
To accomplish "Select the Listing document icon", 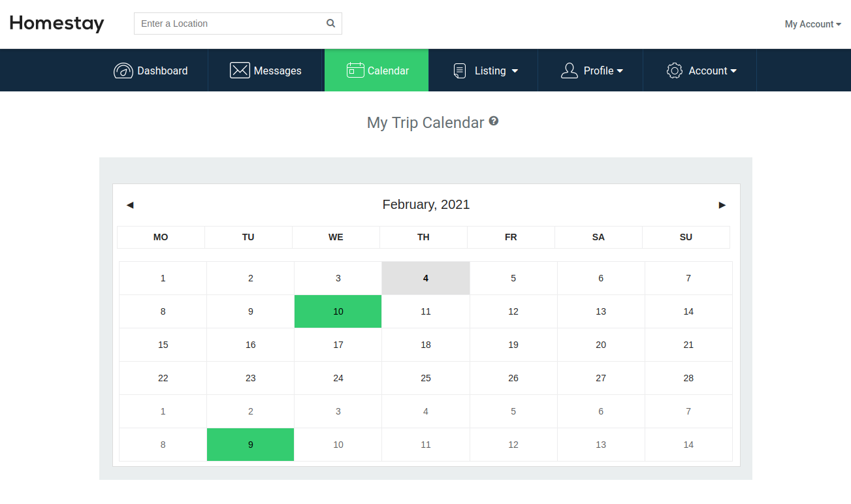I will pyautogui.click(x=461, y=70).
